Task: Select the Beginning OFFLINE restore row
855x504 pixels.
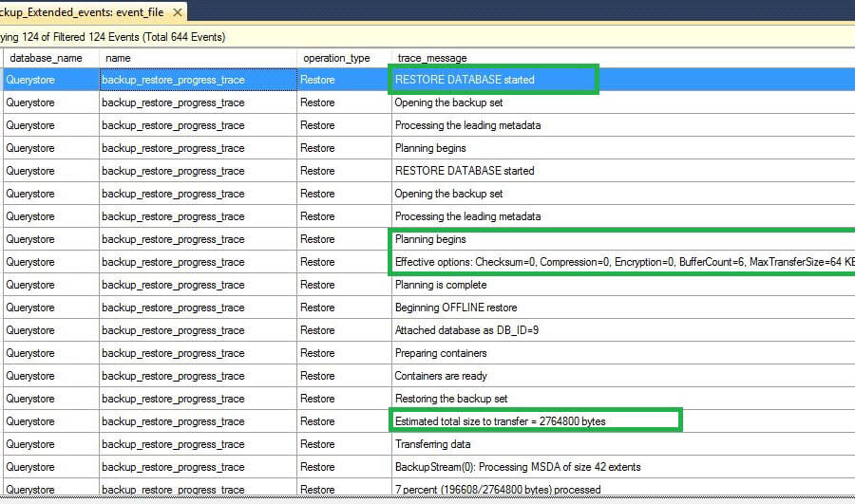Action: coord(455,308)
